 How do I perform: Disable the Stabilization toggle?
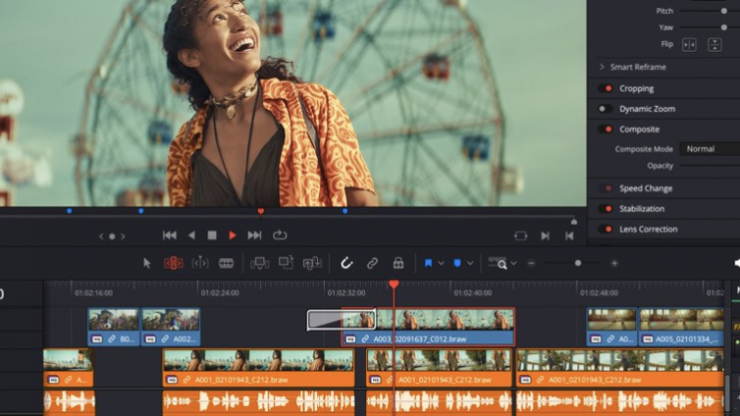click(605, 208)
